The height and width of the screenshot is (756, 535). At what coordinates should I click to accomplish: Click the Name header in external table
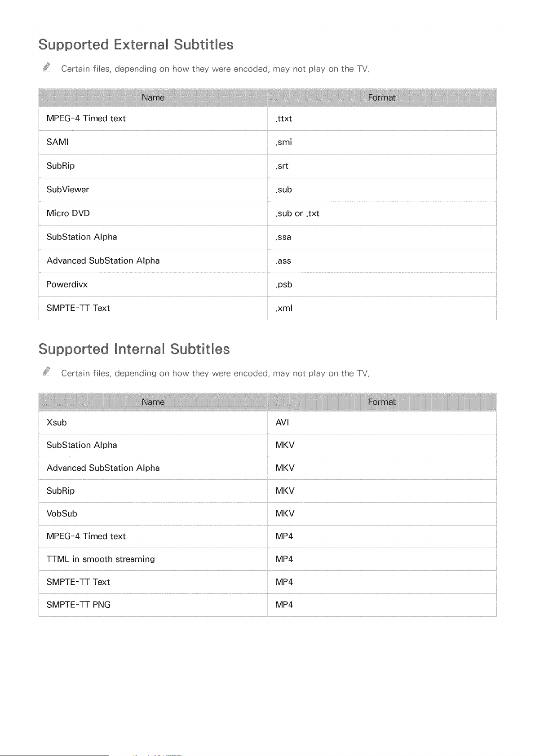click(153, 97)
